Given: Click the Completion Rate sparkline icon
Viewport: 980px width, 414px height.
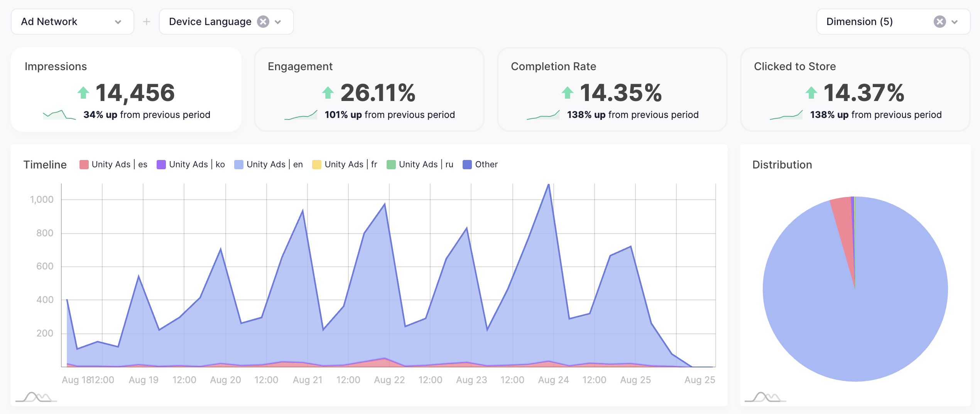Looking at the screenshot, I should [x=543, y=115].
